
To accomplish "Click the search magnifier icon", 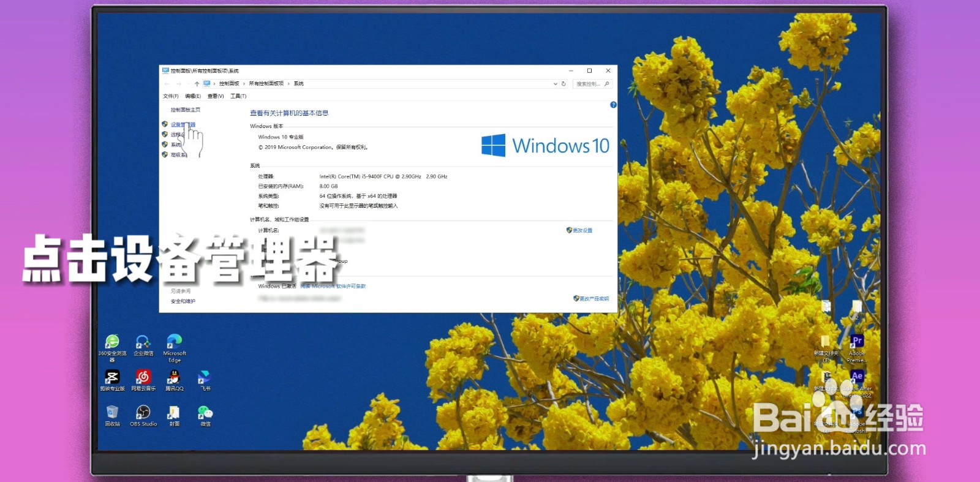I will [607, 84].
